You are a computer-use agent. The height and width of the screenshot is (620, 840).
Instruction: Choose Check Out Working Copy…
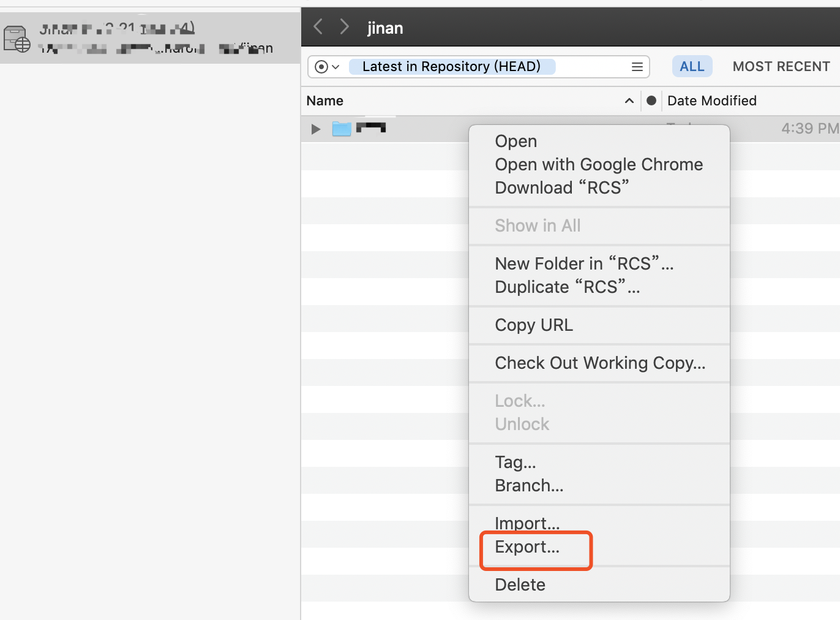pyautogui.click(x=600, y=363)
